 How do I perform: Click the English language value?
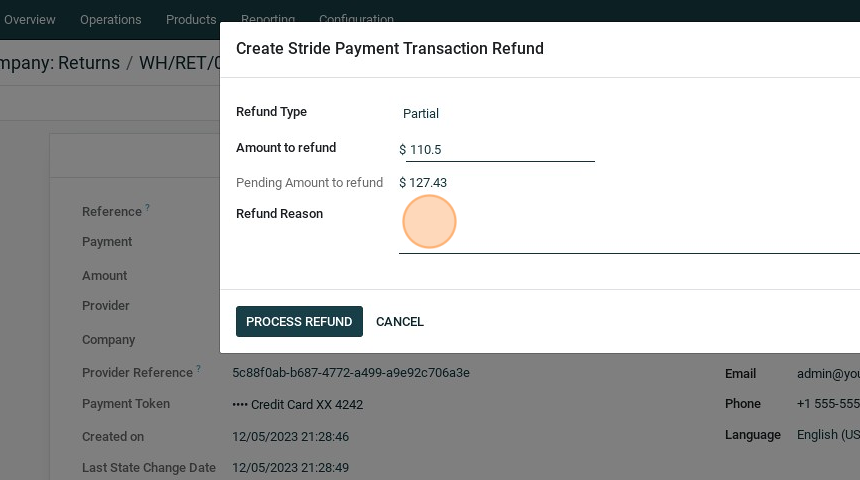tap(828, 435)
